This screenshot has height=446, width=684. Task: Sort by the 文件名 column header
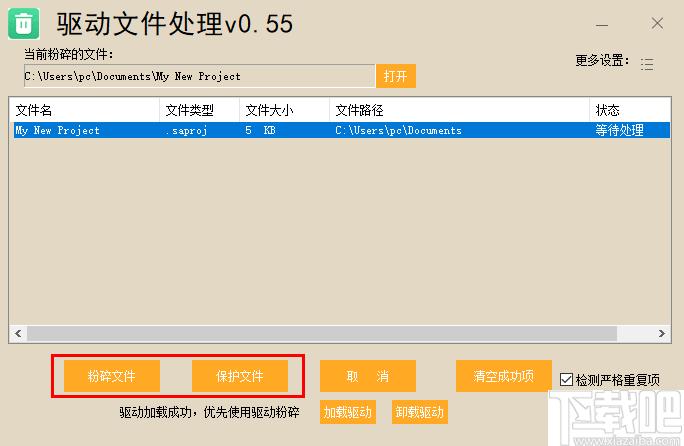pos(84,110)
